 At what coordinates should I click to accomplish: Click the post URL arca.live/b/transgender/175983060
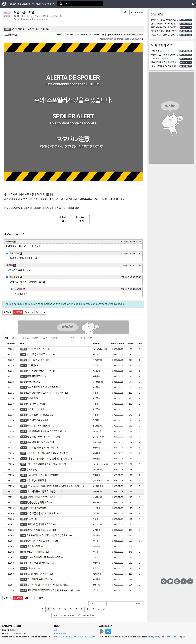click(x=120, y=39)
